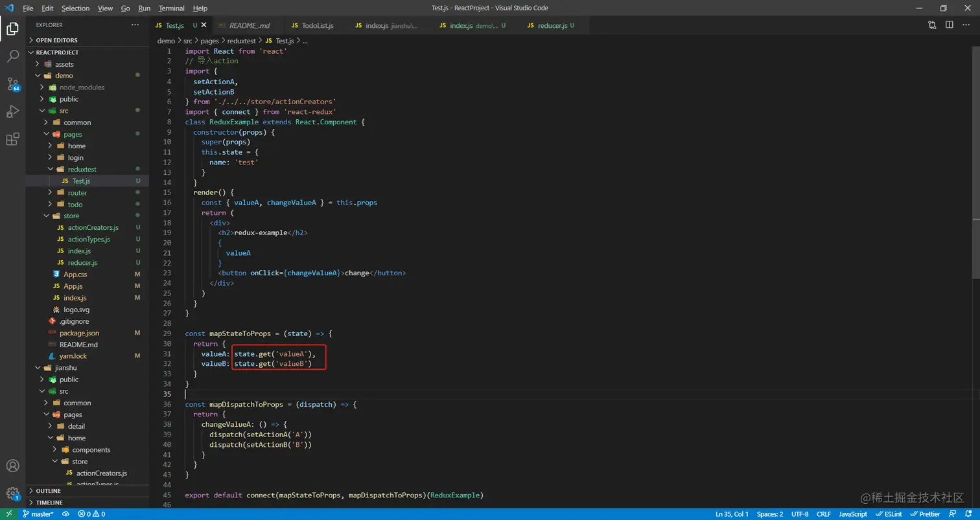Viewport: 980px width, 520px height.
Task: Expand the todo folder
Action: [87, 204]
